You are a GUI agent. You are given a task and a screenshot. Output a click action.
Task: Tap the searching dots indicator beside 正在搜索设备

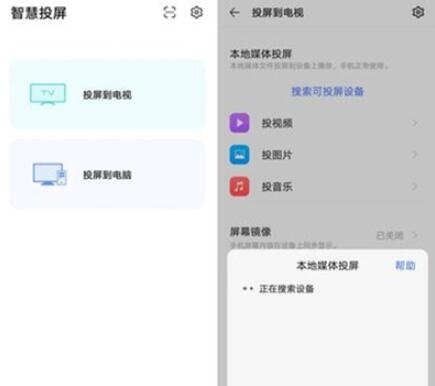point(248,289)
